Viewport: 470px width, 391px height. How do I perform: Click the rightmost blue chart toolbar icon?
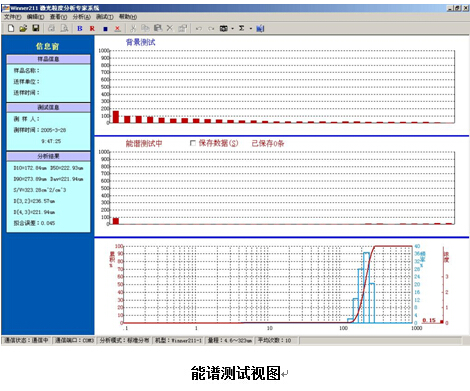(x=260, y=29)
